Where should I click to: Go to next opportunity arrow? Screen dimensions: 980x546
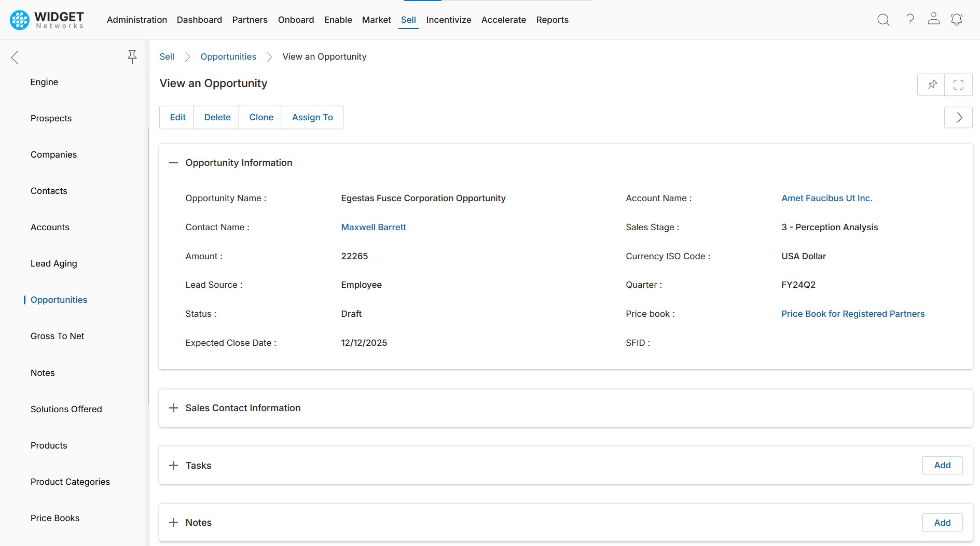pyautogui.click(x=958, y=118)
